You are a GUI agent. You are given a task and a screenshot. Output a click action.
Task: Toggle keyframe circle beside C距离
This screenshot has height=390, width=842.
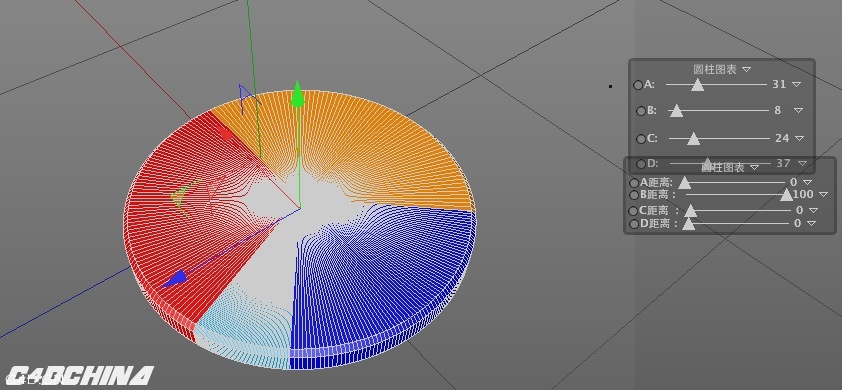click(634, 211)
